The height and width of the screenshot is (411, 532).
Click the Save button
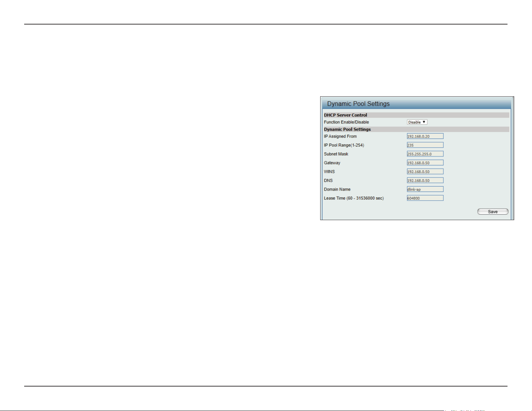493,212
